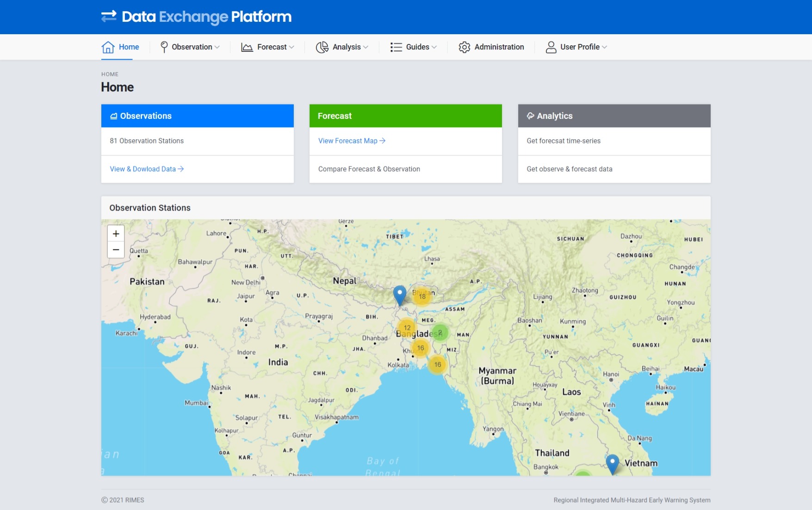Click the Guides list icon
Viewport: 812px width, 510px height.
tap(396, 47)
